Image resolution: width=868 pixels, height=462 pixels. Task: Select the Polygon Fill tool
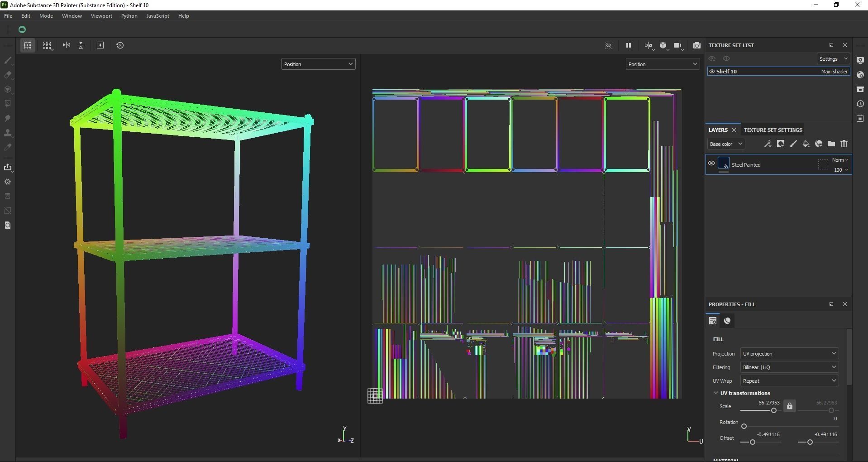coord(8,104)
